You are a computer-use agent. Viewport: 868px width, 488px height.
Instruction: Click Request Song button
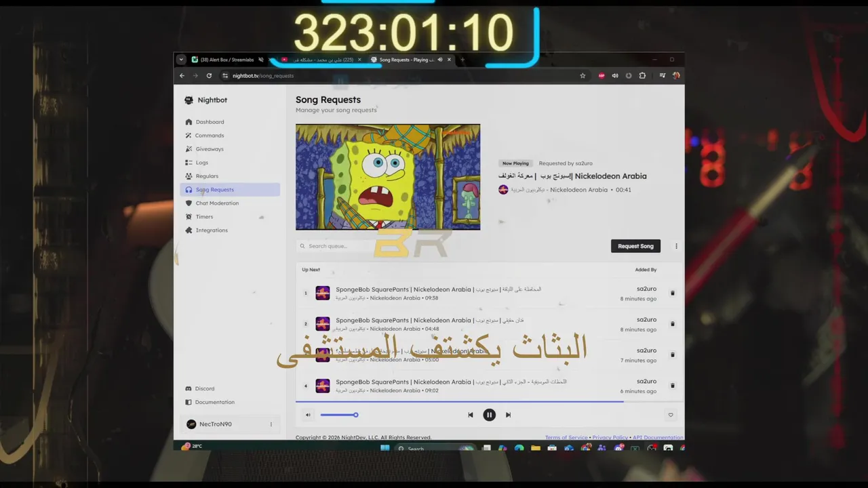pyautogui.click(x=635, y=246)
